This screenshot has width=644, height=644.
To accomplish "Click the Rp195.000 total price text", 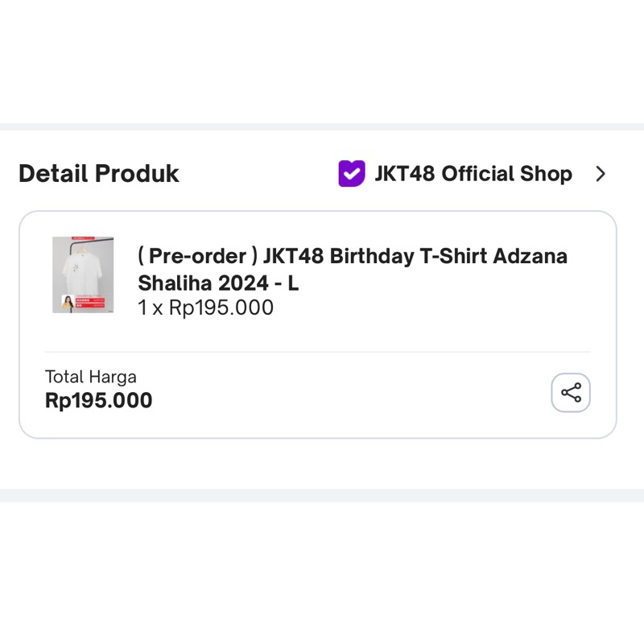I will 98,400.
